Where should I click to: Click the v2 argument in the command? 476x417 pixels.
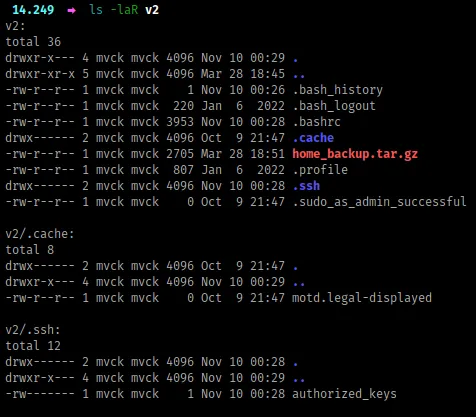152,10
